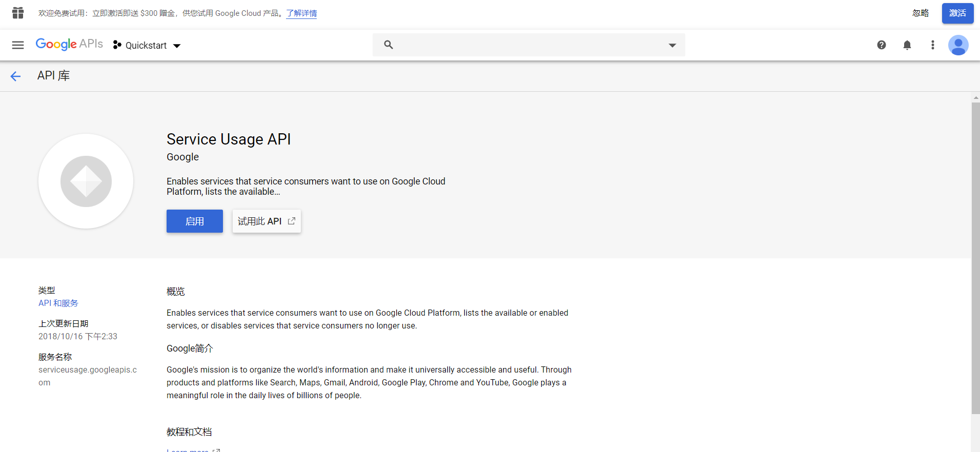The width and height of the screenshot is (980, 452).
Task: Follow the 了解详情 link
Action: 301,13
